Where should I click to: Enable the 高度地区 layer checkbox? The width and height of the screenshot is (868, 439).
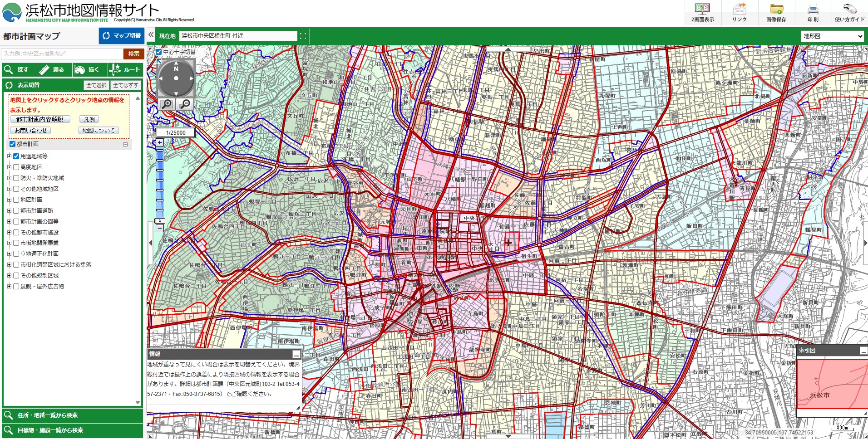coord(16,167)
